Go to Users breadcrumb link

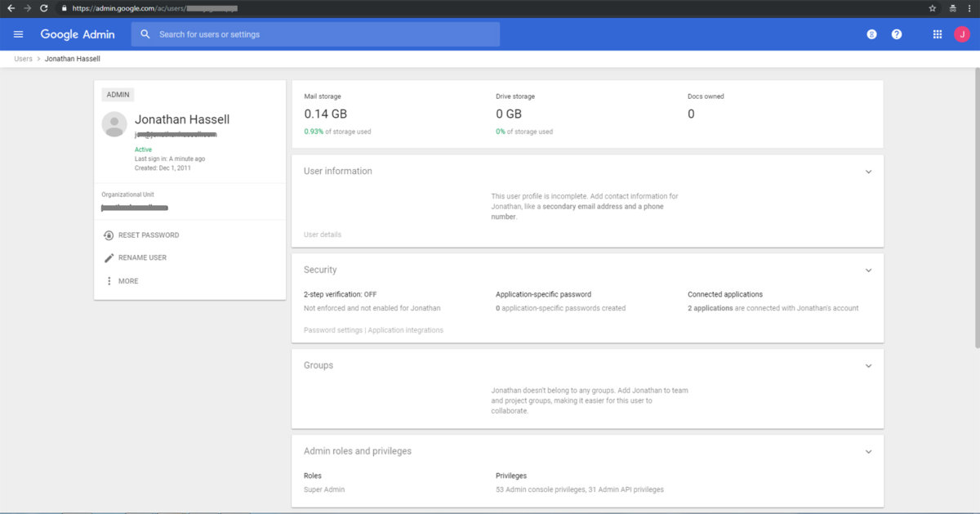pyautogui.click(x=23, y=59)
